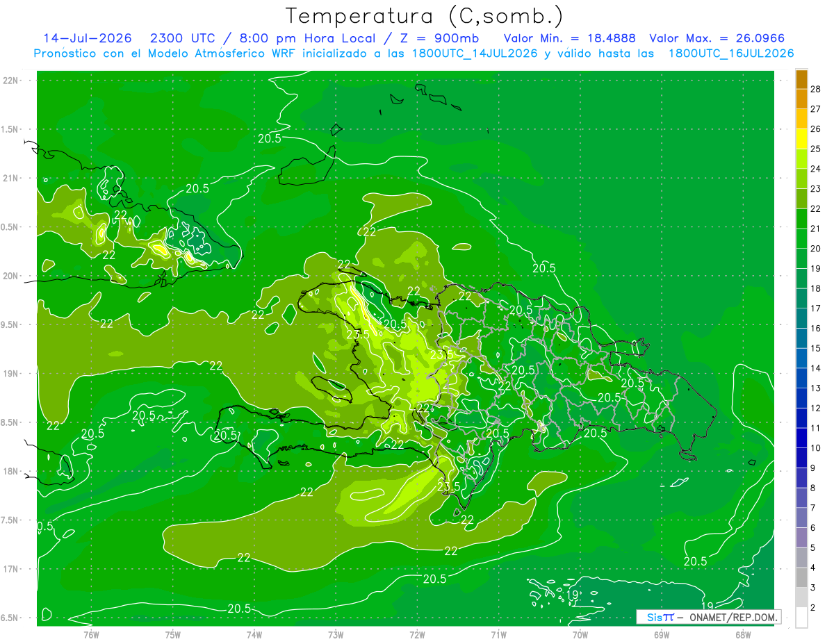Viewport: 834px width, 644px height.
Task: Click the "17N" latitude axis label
Action: pyautogui.click(x=10, y=569)
